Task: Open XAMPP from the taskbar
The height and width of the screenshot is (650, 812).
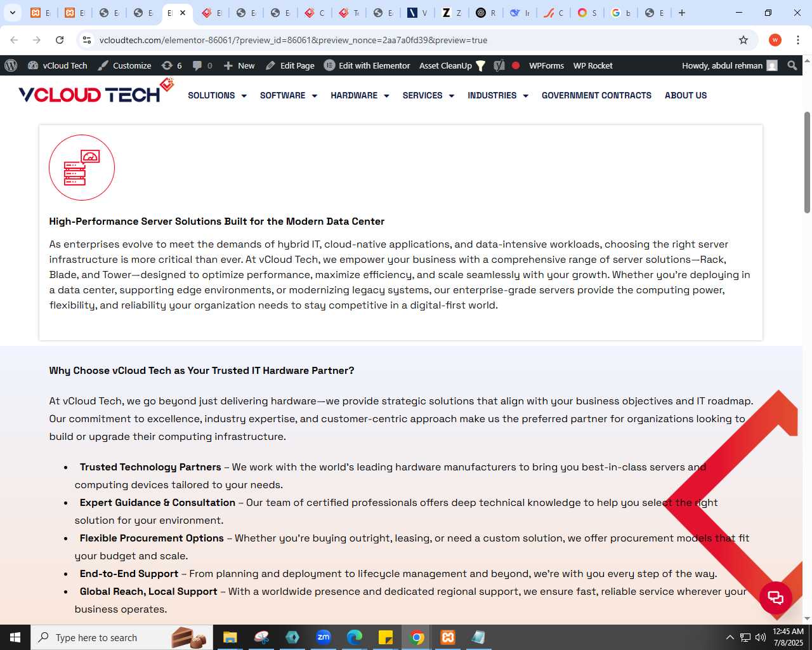Action: pyautogui.click(x=448, y=637)
